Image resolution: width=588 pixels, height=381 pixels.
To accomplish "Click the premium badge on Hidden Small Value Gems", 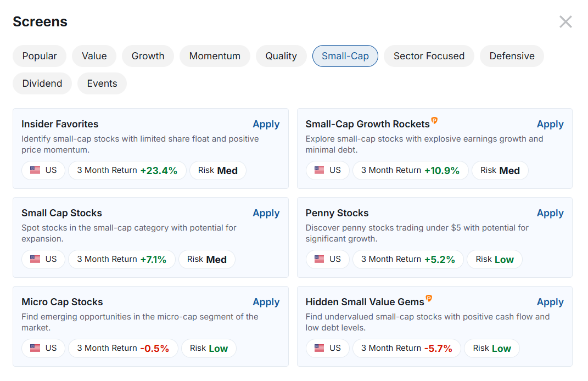I will click(x=429, y=298).
